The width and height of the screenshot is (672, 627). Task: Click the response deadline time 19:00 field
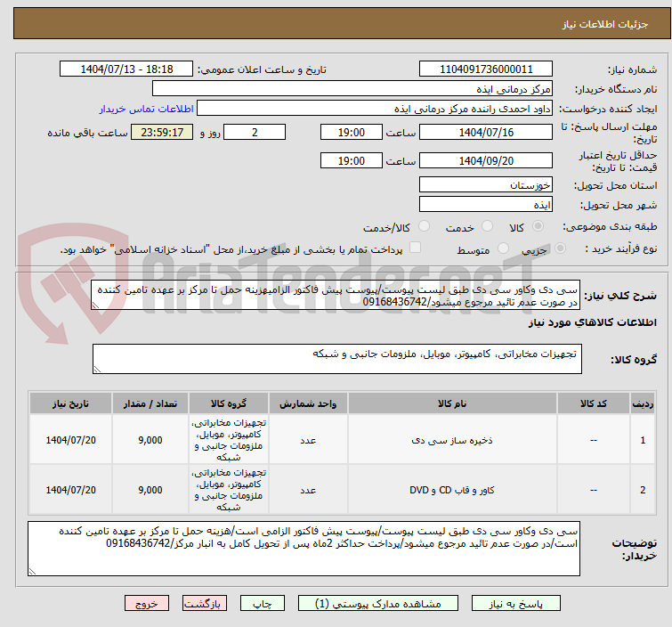click(x=351, y=132)
